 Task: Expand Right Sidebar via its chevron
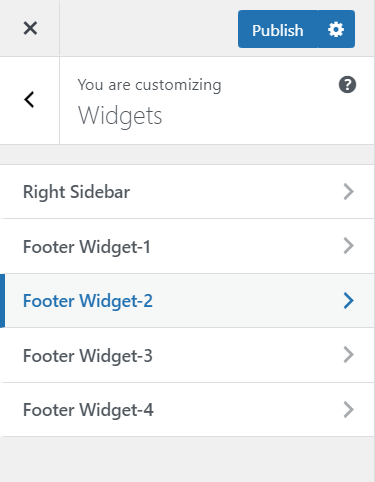click(348, 192)
